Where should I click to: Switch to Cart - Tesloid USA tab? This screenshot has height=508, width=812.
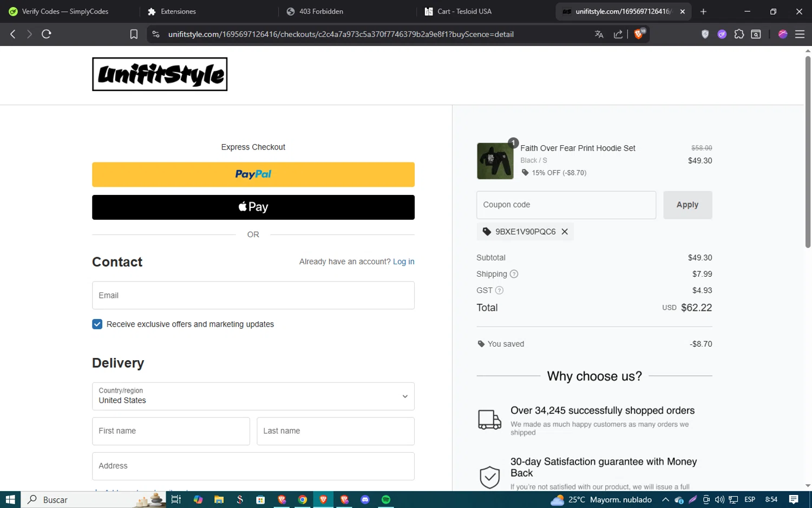tap(464, 11)
